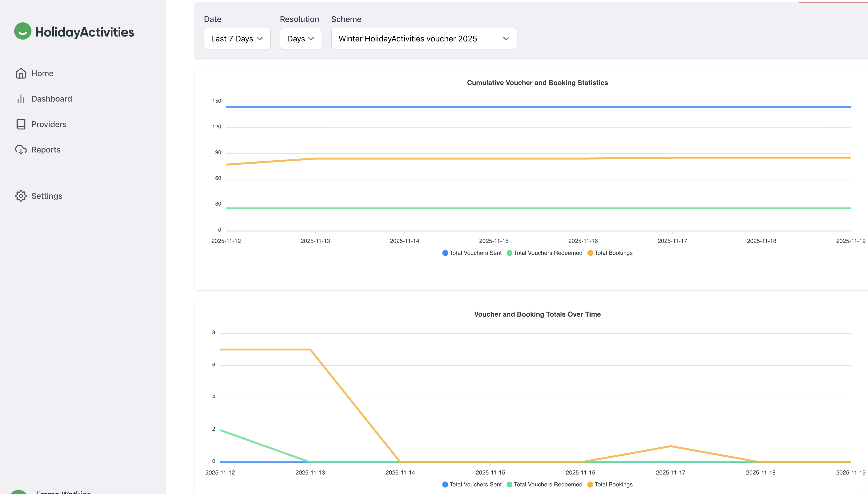Toggle Total Bookings in totals over time legend
The image size is (868, 494).
point(610,485)
